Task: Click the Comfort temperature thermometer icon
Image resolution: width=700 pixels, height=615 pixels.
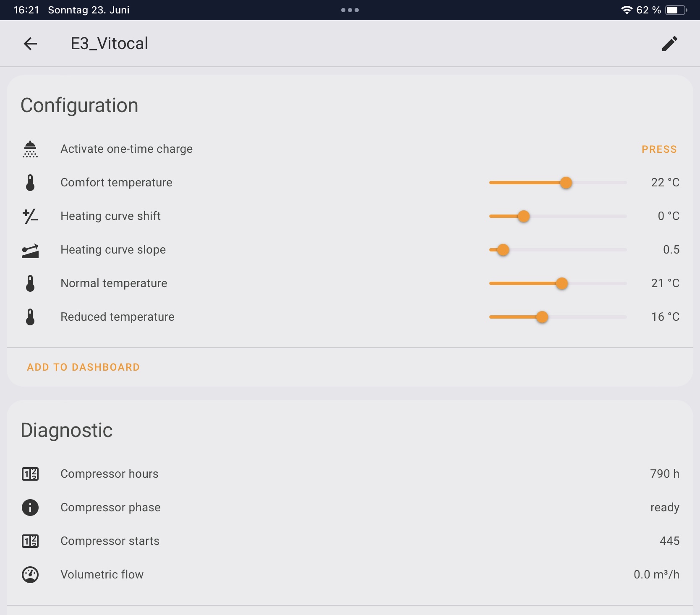Action: pos(30,183)
